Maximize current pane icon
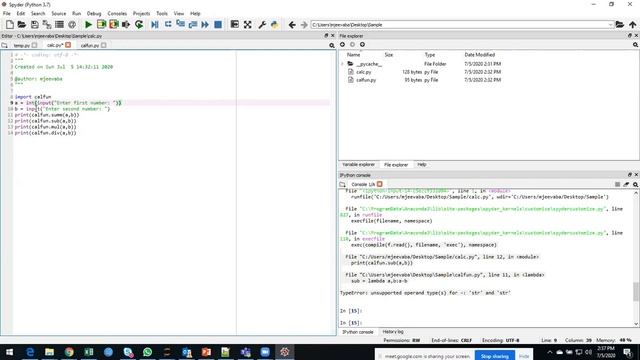The width and height of the screenshot is (640, 360). [247, 24]
